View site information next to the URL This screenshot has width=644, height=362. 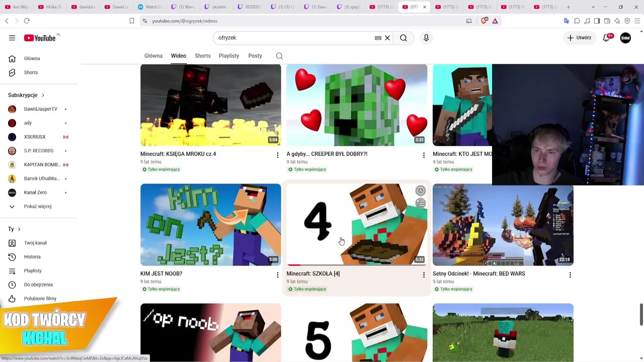pyautogui.click(x=145, y=21)
